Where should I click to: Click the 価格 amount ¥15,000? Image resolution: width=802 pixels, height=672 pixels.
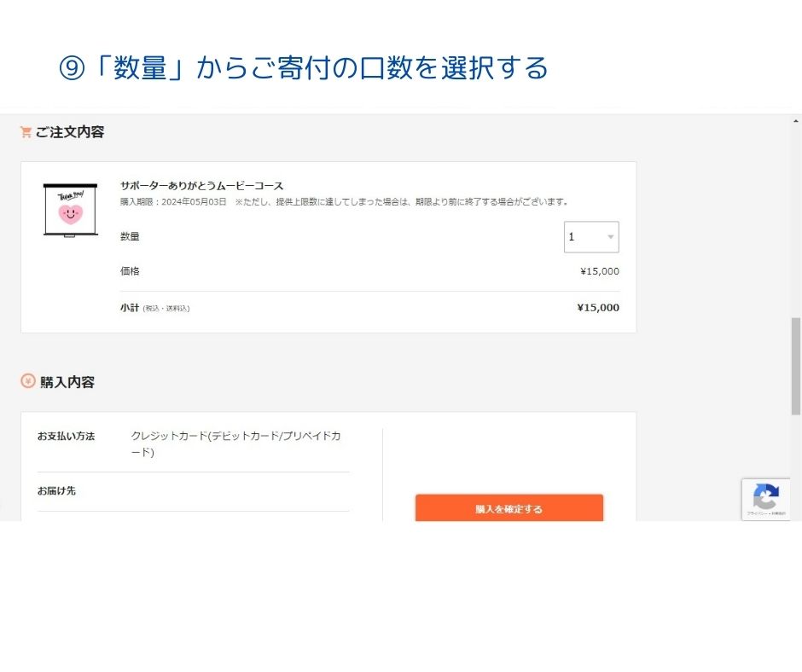click(600, 271)
